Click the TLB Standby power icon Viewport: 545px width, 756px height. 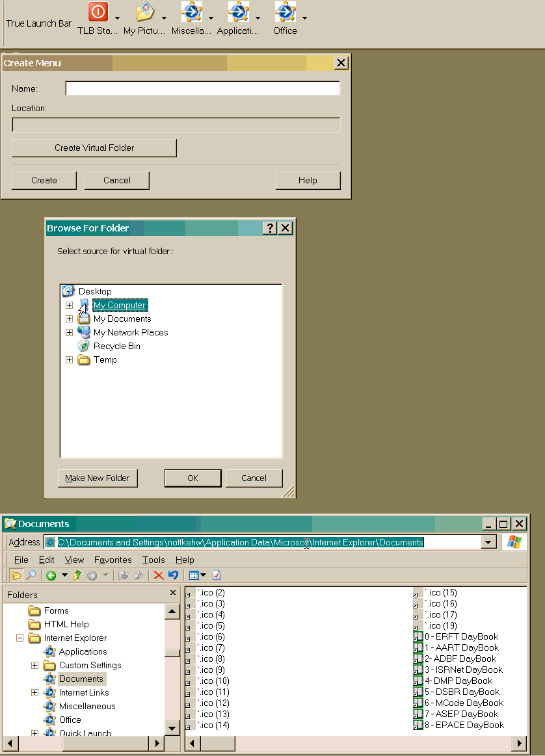coord(98,12)
